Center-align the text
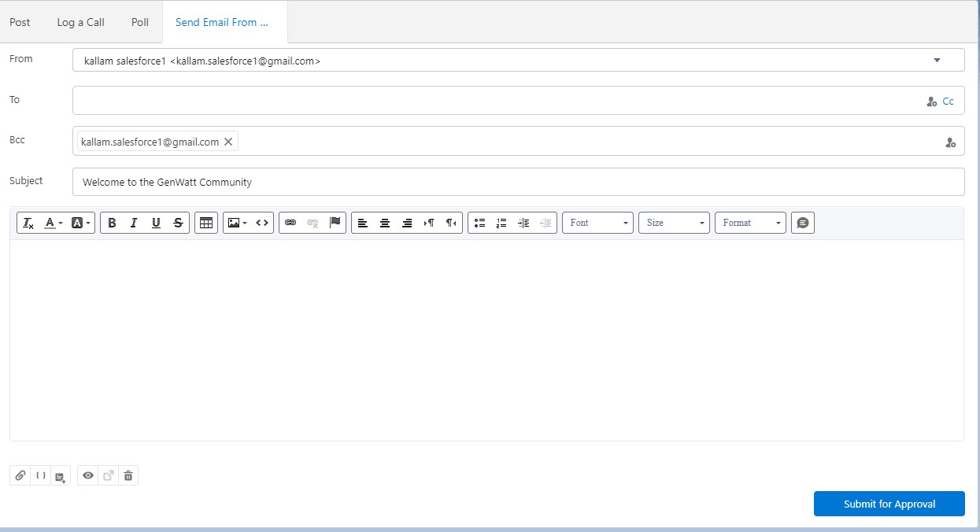980x532 pixels. [x=385, y=223]
